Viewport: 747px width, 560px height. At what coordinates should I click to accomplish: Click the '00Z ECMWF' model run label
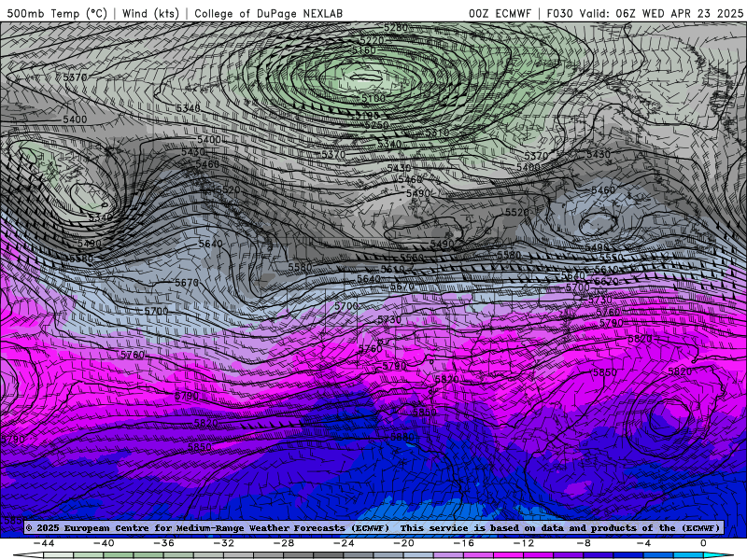click(x=500, y=13)
